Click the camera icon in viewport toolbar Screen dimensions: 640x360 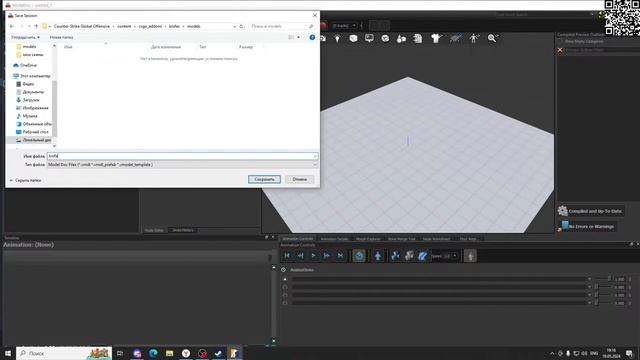(323, 38)
